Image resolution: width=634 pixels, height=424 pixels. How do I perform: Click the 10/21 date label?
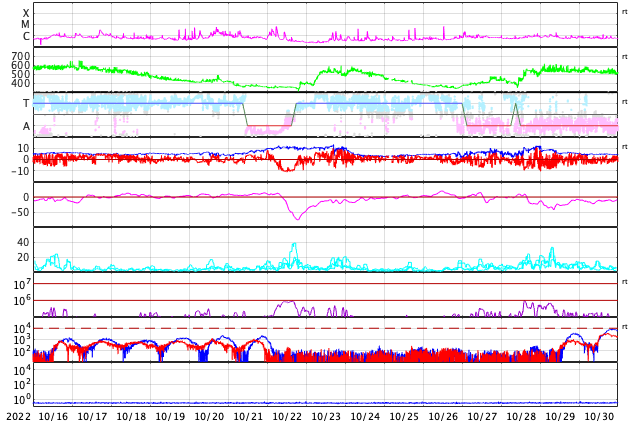248,416
